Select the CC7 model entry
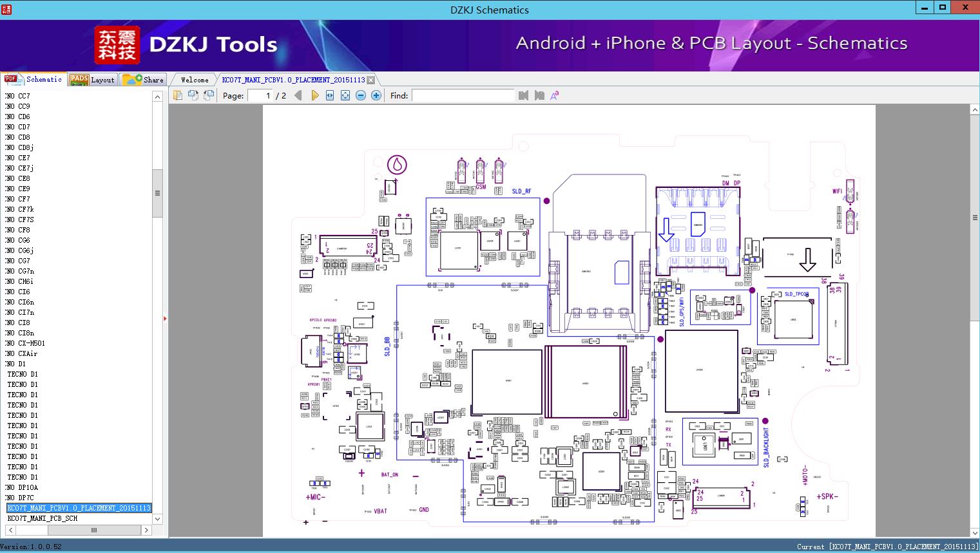 point(18,96)
